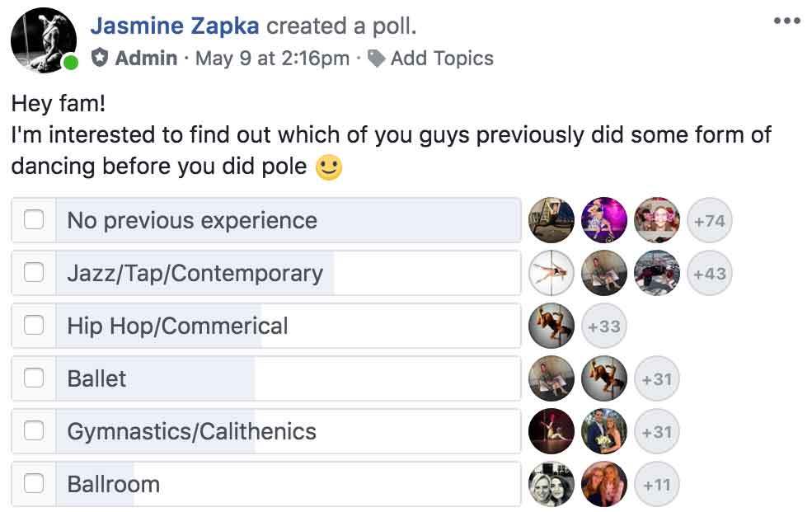Click the wedding couple avatar on Gymnastics row
Image resolution: width=812 pixels, height=512 pixels.
604,431
